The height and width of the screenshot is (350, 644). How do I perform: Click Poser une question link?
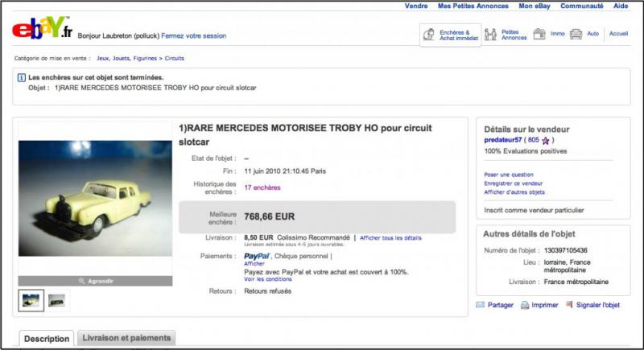pos(509,175)
